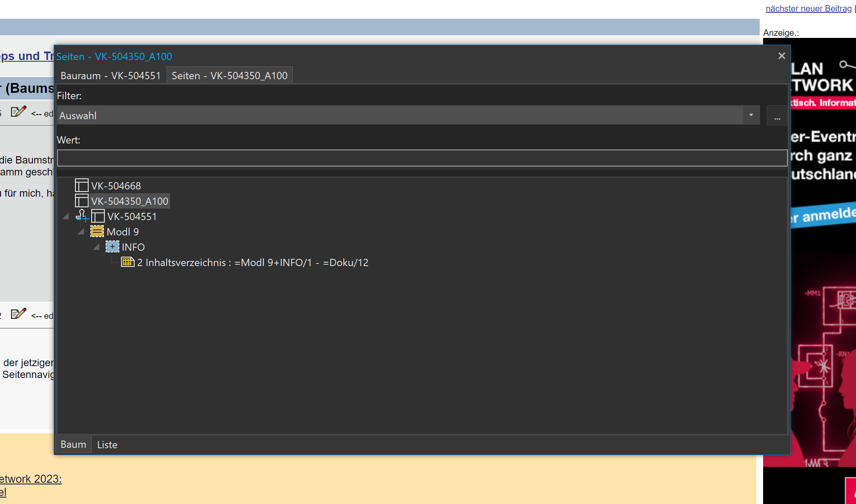Click the project icon beside VK-504551
Image resolution: width=856 pixels, height=504 pixels.
point(98,216)
